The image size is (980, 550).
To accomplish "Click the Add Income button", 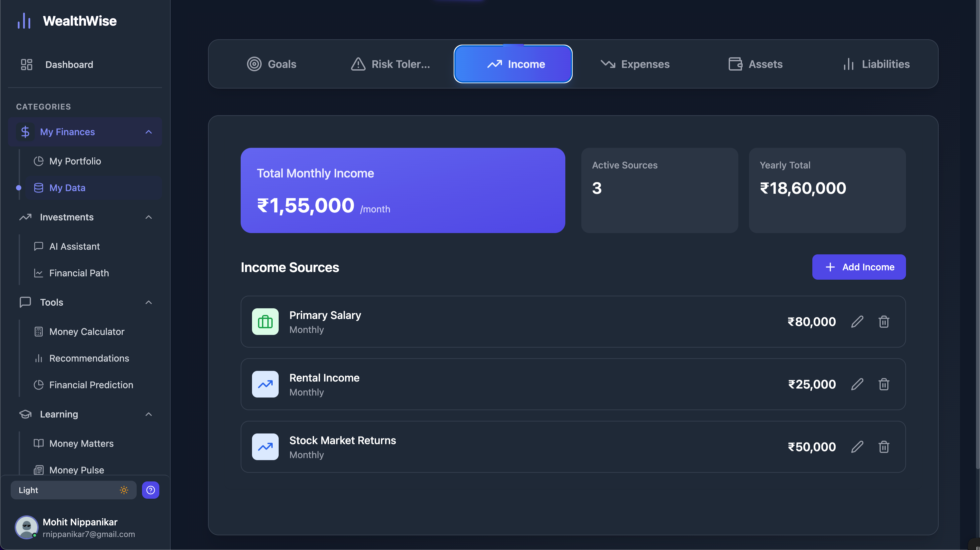I will click(x=859, y=267).
